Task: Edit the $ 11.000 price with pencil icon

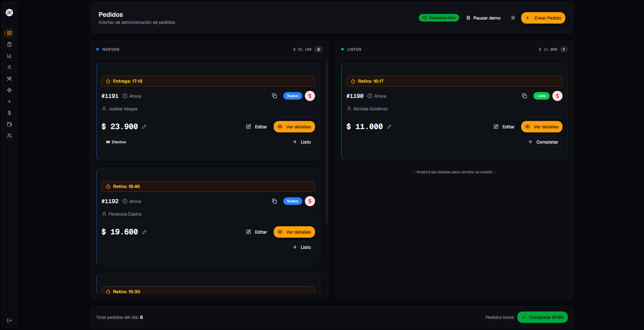Action: 389,127
